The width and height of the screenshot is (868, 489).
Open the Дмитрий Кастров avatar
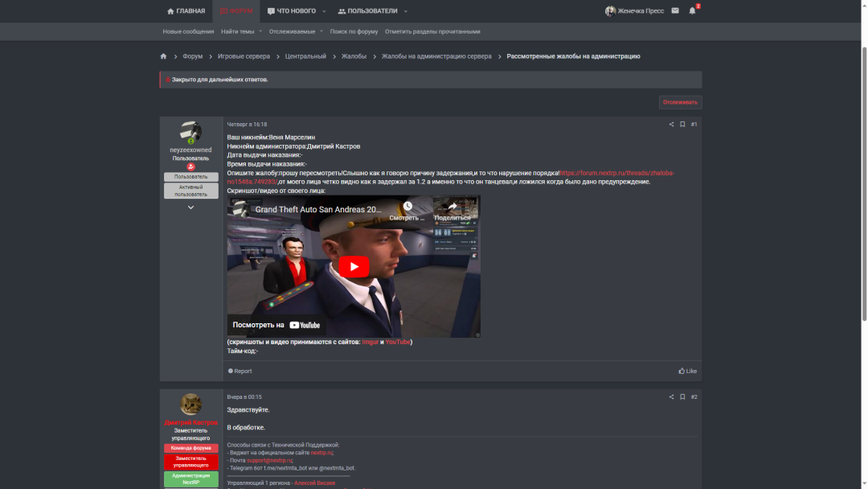(190, 405)
